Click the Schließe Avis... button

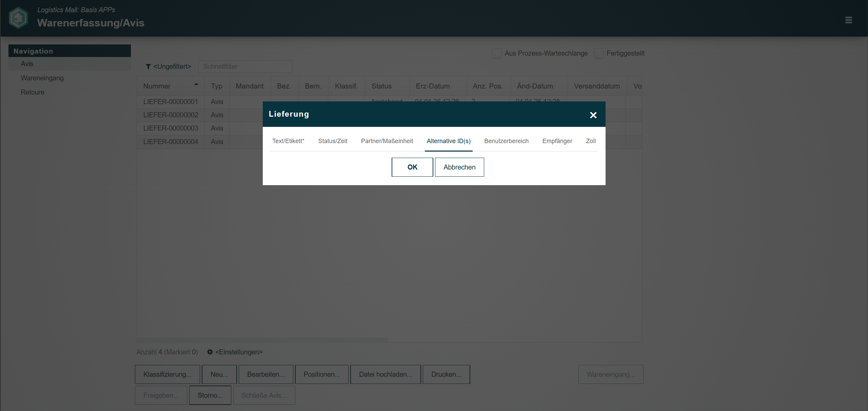point(264,395)
